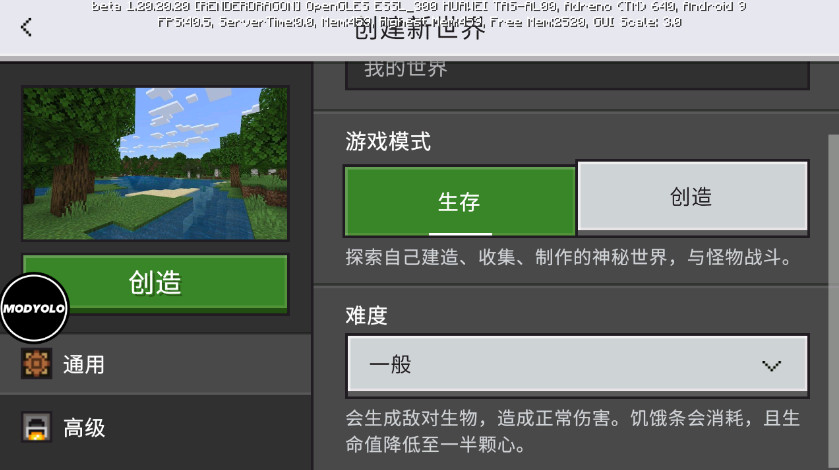Click the 创建新世界 page title
This screenshot has height=470, width=839.
[420, 29]
